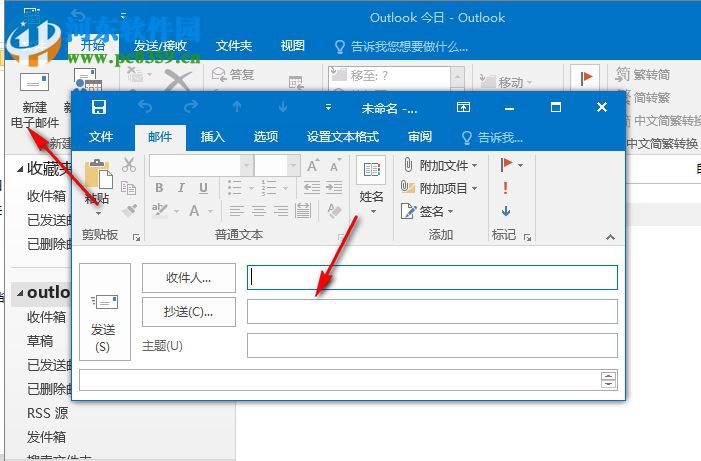701x461 pixels.
Task: Select RSS 源 folder in the Outlook sidebar
Action: click(x=47, y=413)
